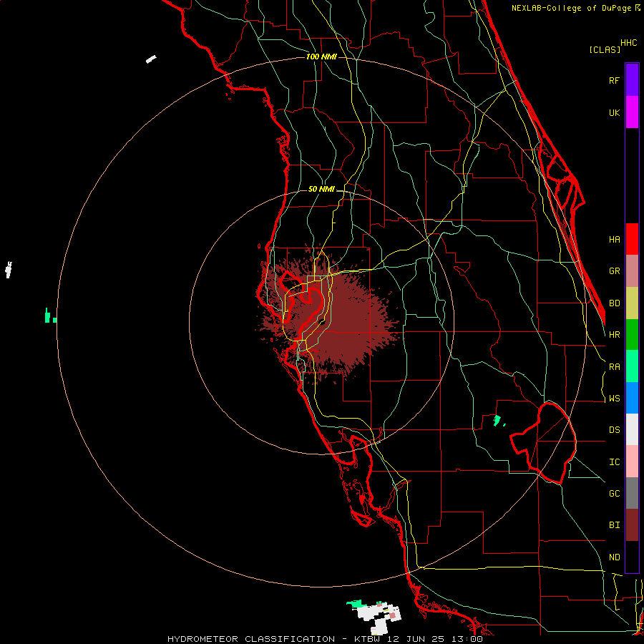The height and width of the screenshot is (644, 644).
Task: Click the DS white legend swatch
Action: (x=632, y=429)
